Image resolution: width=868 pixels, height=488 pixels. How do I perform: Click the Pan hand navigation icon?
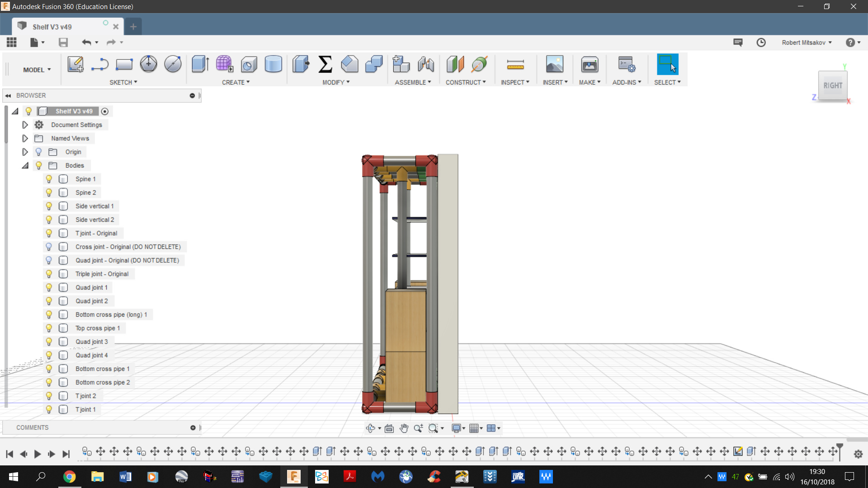(404, 428)
